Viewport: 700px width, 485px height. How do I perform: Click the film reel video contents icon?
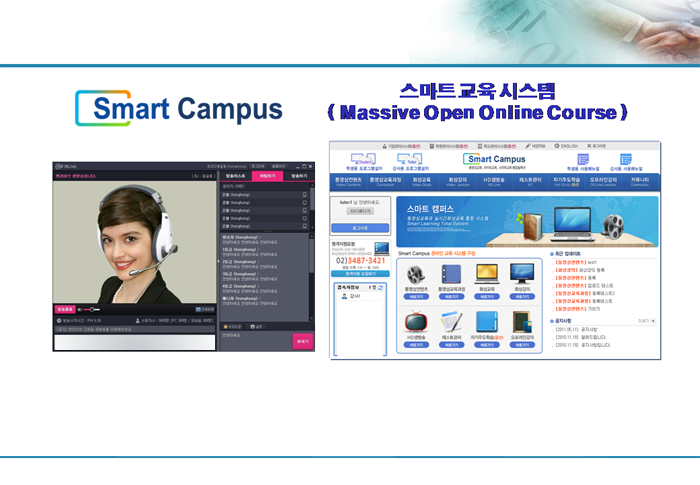(x=416, y=274)
